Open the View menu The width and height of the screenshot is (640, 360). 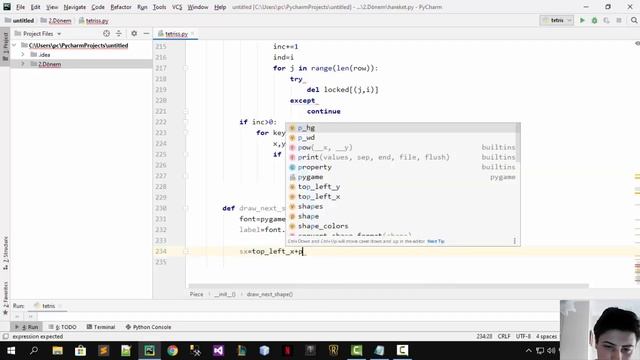coord(52,7)
